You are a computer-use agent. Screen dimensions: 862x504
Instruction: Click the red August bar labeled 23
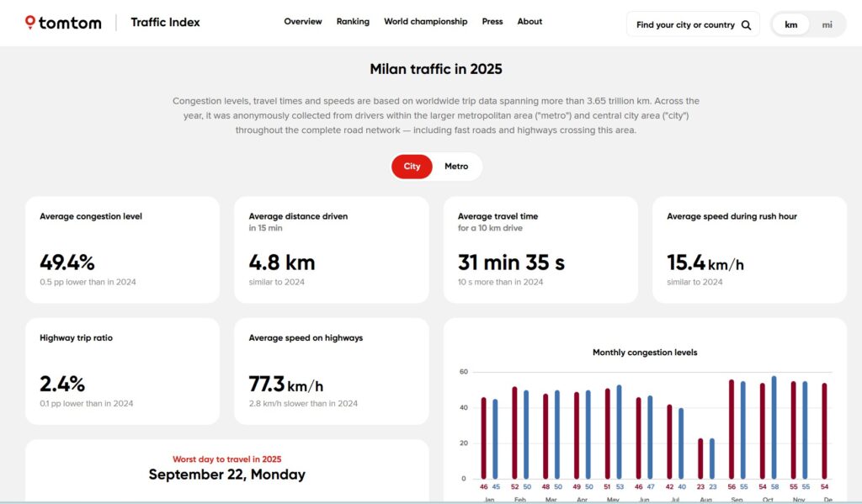[700, 459]
